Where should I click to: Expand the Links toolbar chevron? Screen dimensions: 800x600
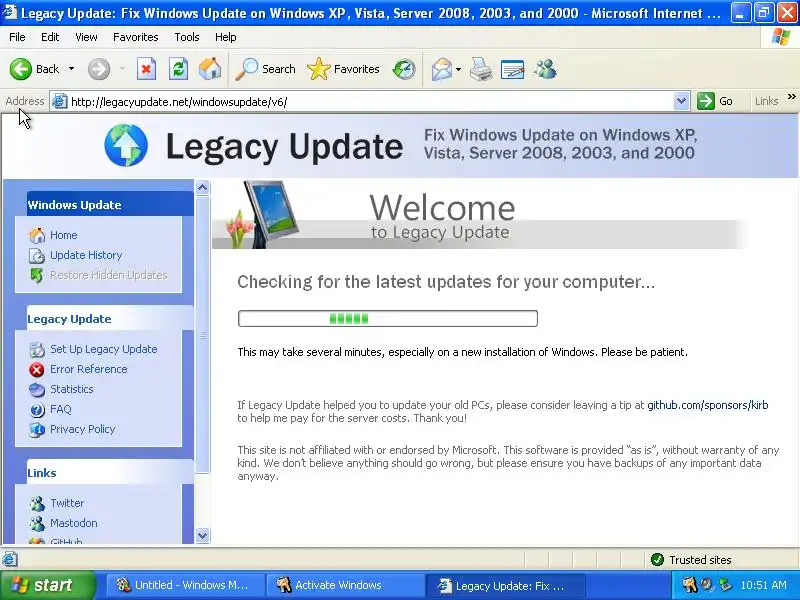pyautogui.click(x=791, y=96)
